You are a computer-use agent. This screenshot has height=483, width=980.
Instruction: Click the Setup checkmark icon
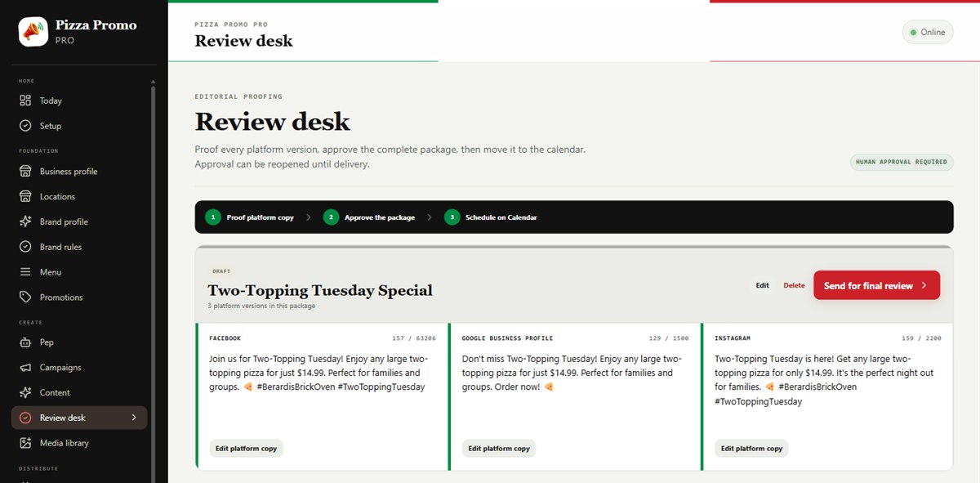(x=25, y=126)
